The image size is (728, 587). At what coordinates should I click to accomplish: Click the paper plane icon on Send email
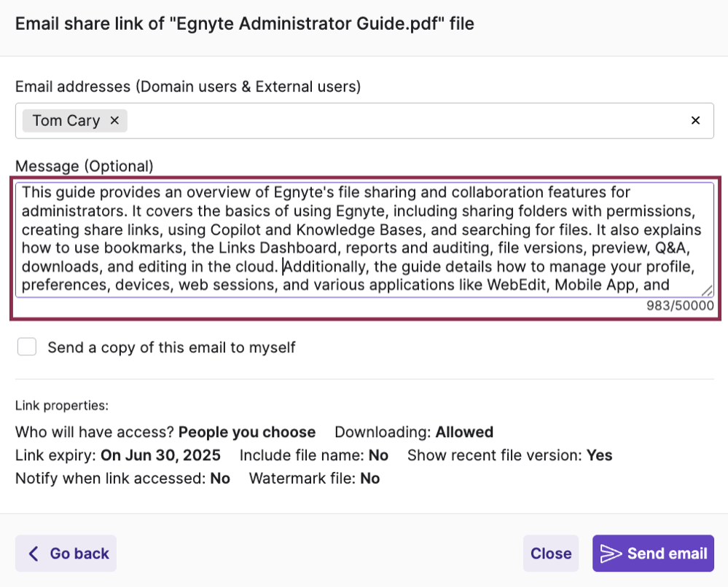611,553
